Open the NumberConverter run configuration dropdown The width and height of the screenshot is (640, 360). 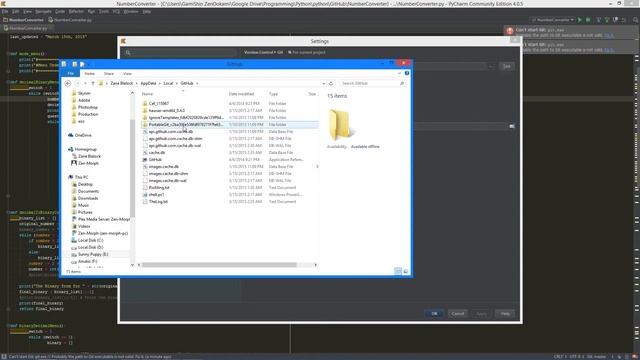click(x=553, y=20)
